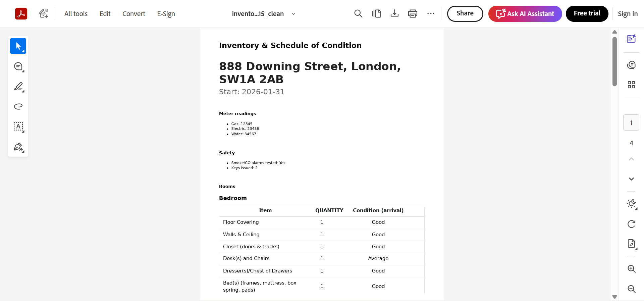Click the Share button

[x=465, y=14]
